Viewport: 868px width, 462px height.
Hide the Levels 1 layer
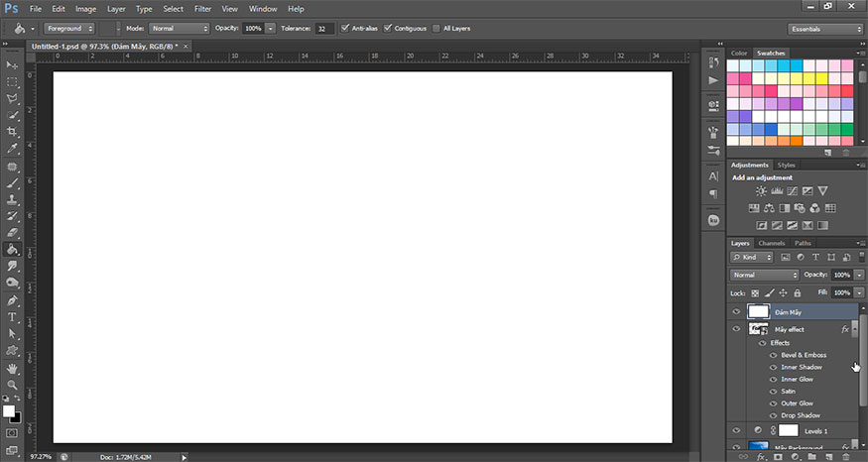click(x=736, y=430)
